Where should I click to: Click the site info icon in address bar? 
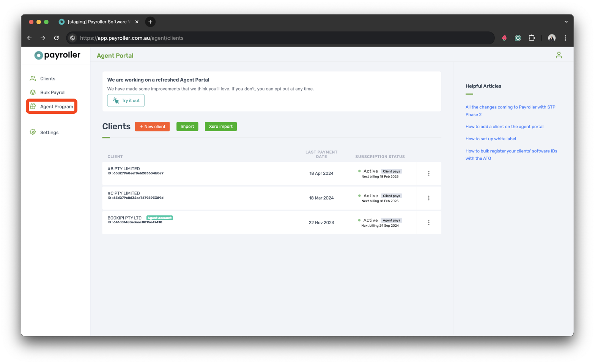[x=72, y=38]
